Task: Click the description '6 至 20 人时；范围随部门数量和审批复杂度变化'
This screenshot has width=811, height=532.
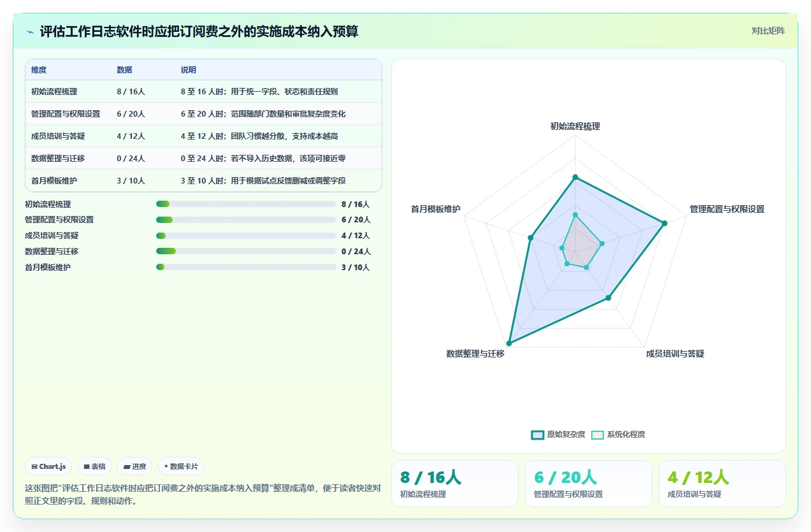Action: [263, 114]
